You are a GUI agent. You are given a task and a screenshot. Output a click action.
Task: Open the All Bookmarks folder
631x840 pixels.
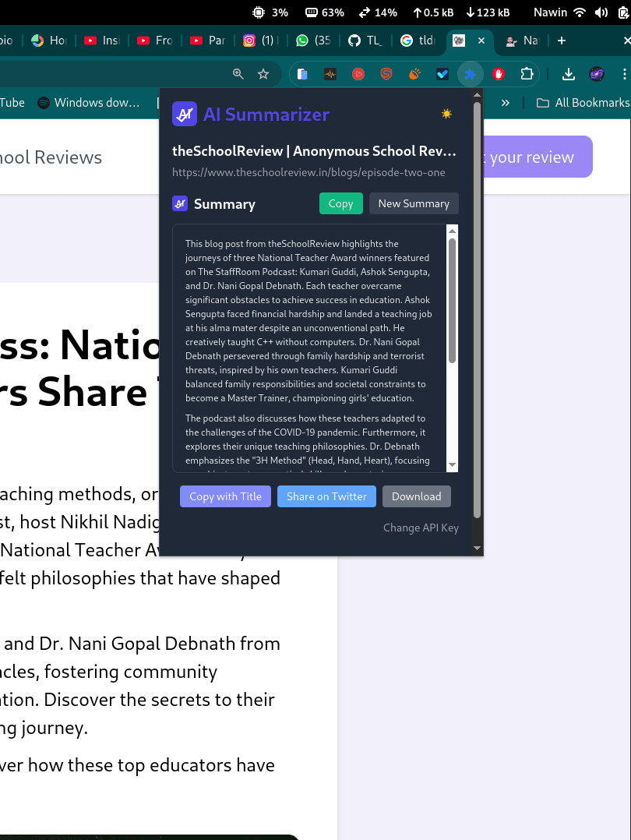583,103
